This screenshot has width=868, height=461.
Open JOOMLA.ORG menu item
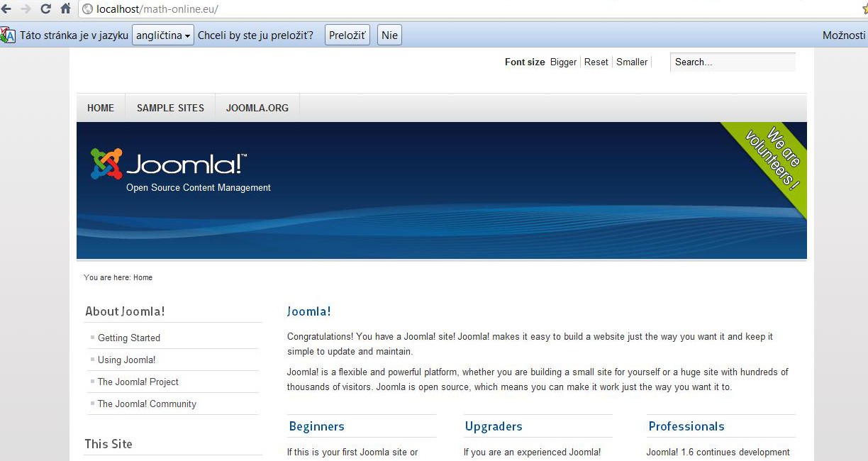pyautogui.click(x=257, y=108)
